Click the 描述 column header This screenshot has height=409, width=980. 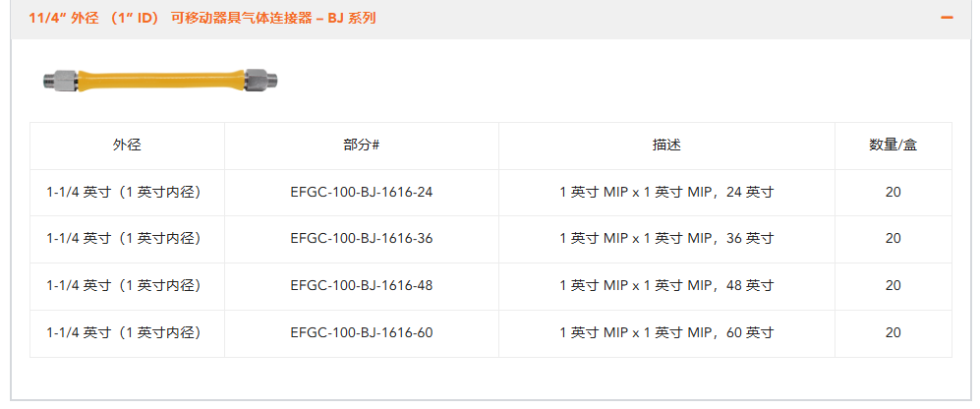point(666,146)
